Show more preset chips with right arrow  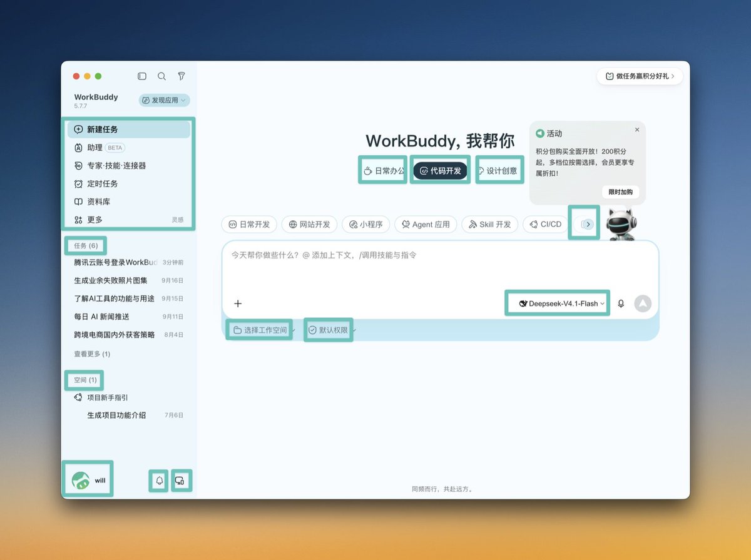tap(588, 224)
